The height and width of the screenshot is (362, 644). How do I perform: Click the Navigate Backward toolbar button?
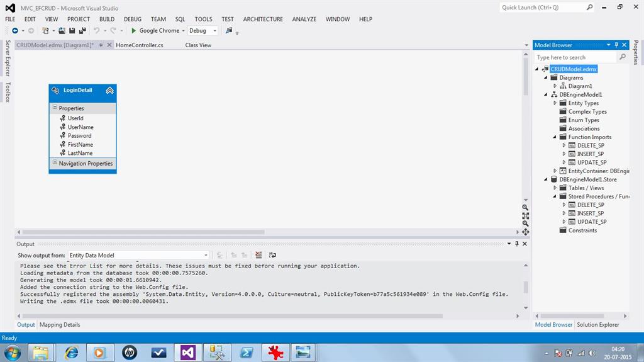[15, 30]
